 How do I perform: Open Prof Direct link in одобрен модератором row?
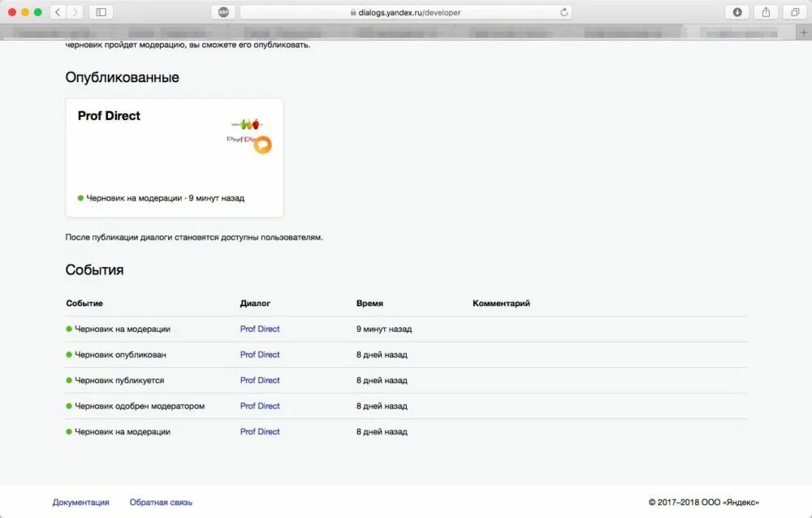click(260, 406)
